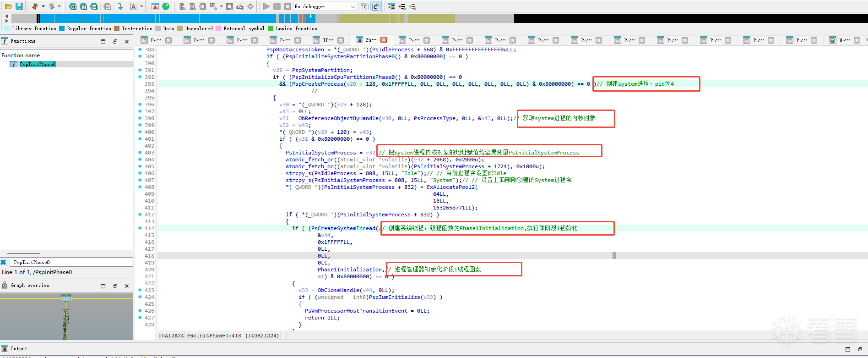Click the 'PspInitPhase0' filter input field

[x=71, y=262]
